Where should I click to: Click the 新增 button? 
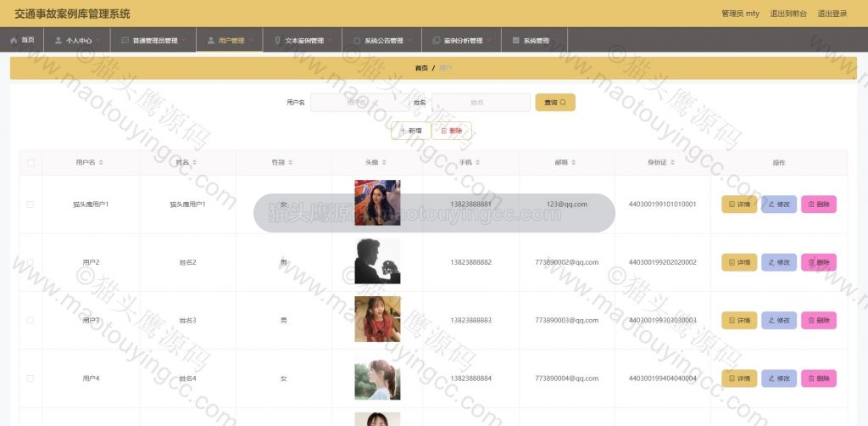411,131
